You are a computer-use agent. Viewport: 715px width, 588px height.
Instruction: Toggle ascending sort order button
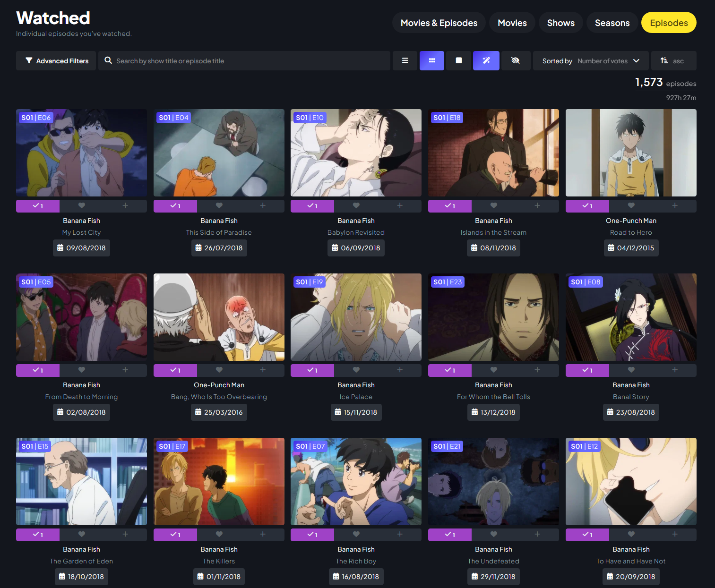[x=673, y=61]
